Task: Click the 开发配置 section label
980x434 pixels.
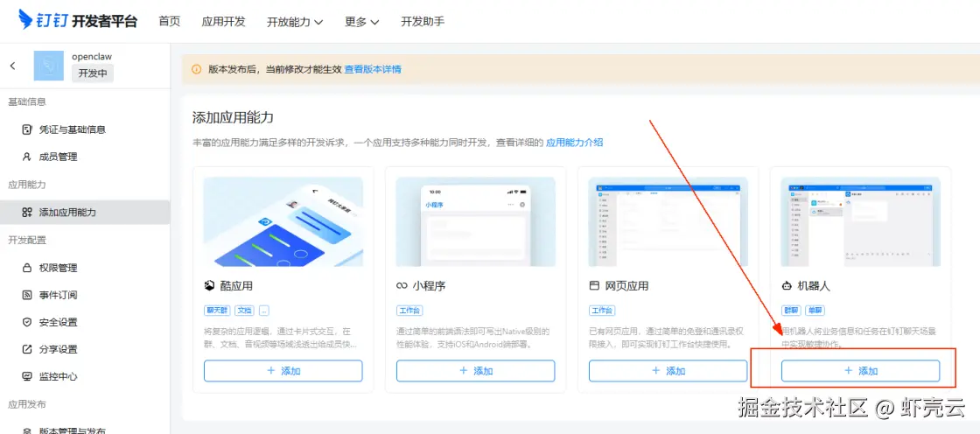Action: pyautogui.click(x=27, y=240)
